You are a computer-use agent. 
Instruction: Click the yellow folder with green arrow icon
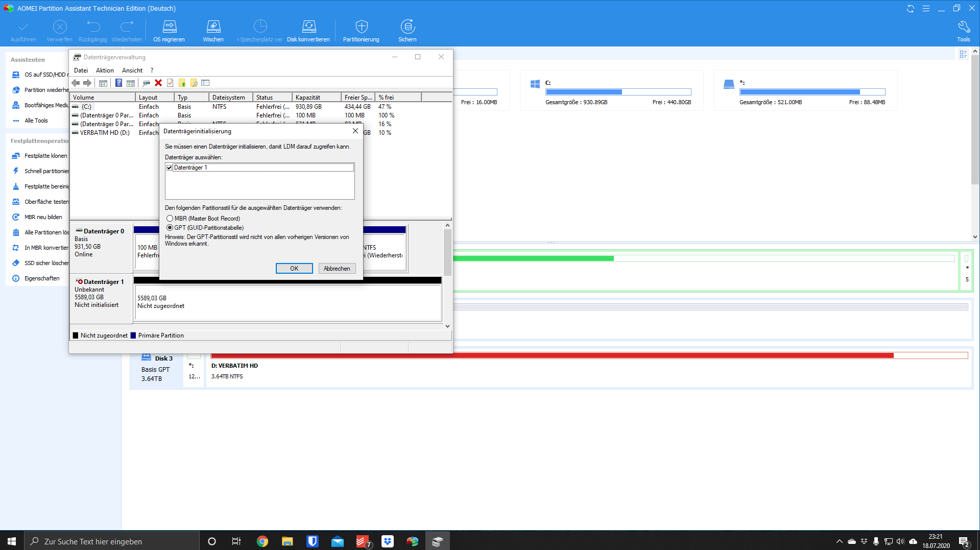pos(182,83)
